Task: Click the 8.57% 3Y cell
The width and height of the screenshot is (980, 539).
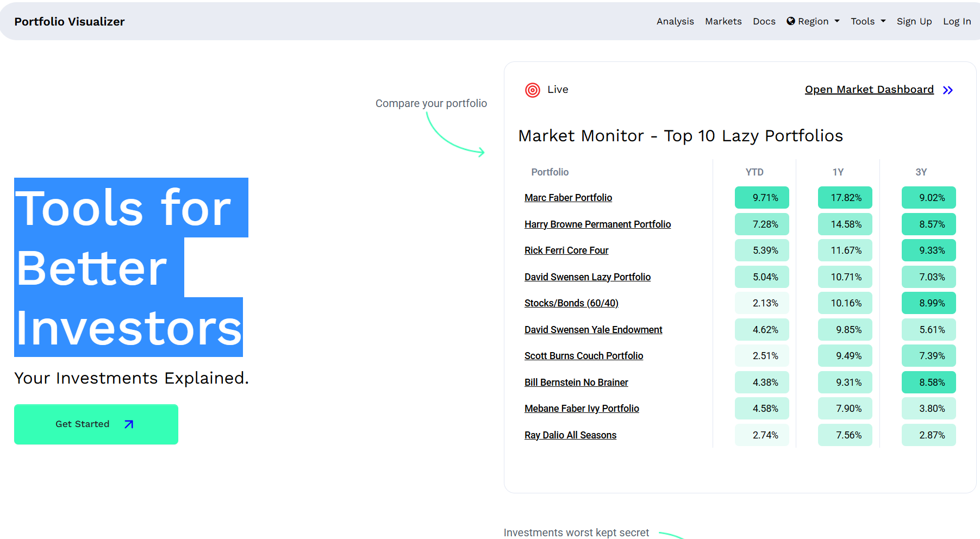Action: click(x=929, y=224)
